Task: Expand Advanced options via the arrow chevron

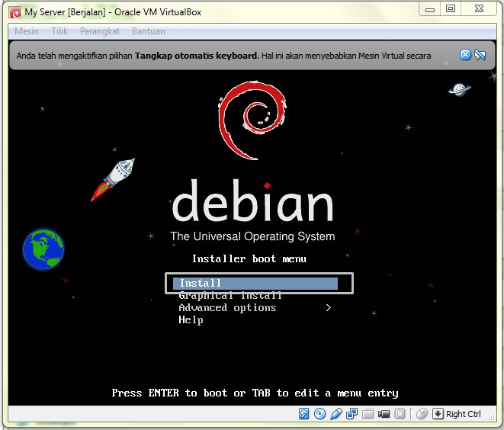Action: point(328,307)
